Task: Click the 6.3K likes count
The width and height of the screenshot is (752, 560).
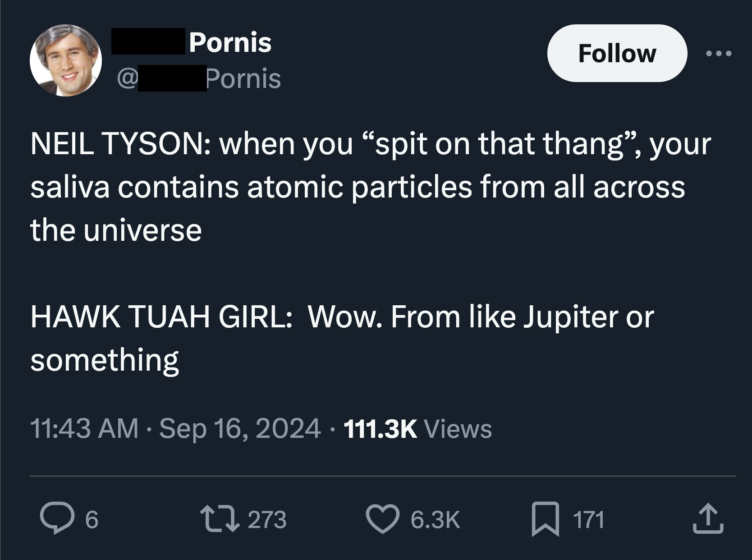Action: click(435, 519)
